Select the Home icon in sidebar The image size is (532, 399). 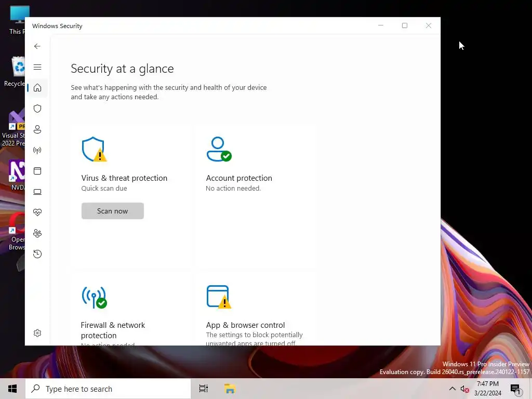pos(37,87)
